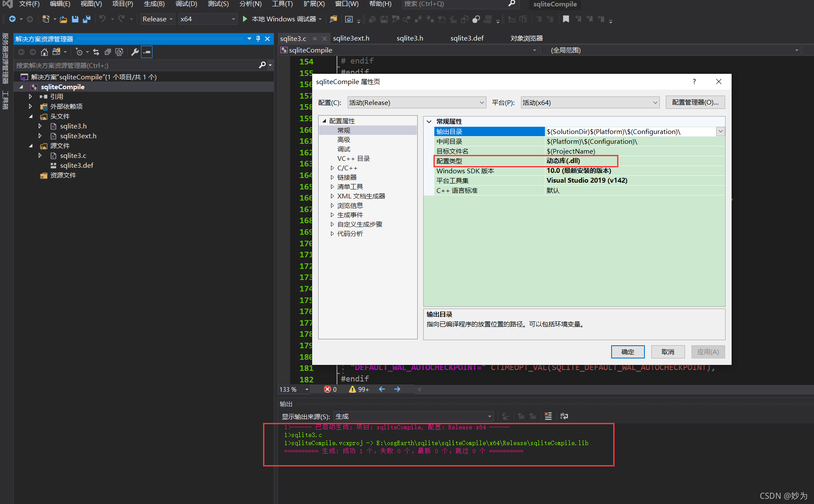
Task: Open the 工具(T) menu
Action: pyautogui.click(x=282, y=4)
